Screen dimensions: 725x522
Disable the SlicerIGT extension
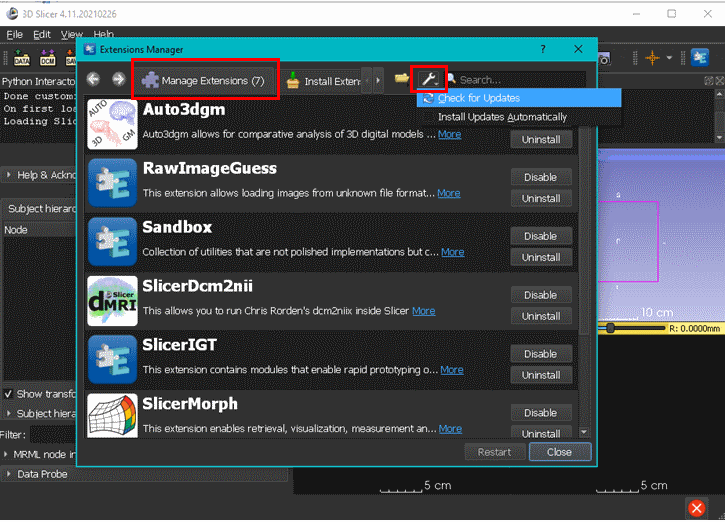pos(541,354)
